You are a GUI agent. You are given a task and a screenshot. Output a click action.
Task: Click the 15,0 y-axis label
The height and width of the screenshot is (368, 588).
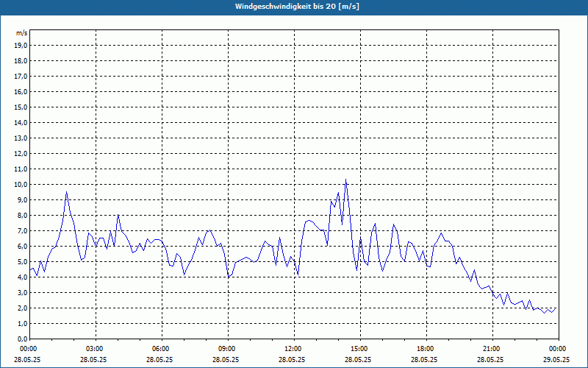pyautogui.click(x=21, y=107)
